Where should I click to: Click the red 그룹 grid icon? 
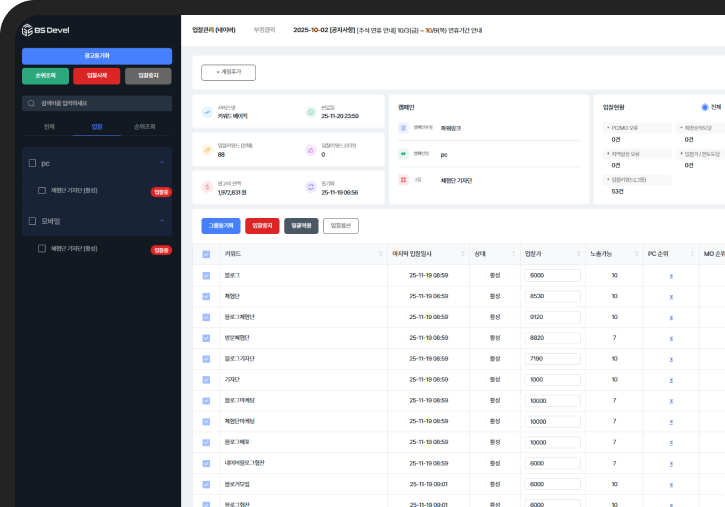click(403, 180)
